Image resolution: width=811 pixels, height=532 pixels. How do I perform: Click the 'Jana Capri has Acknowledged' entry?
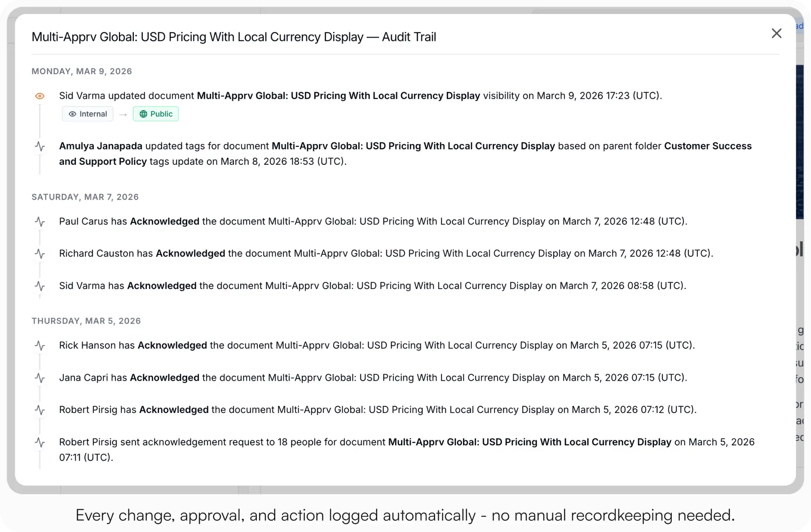click(x=373, y=378)
